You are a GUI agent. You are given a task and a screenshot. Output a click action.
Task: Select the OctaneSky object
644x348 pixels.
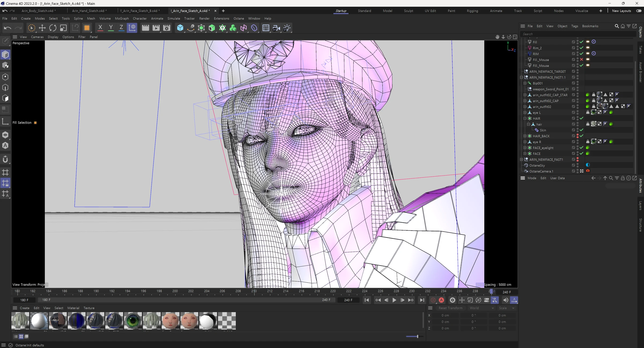point(537,165)
